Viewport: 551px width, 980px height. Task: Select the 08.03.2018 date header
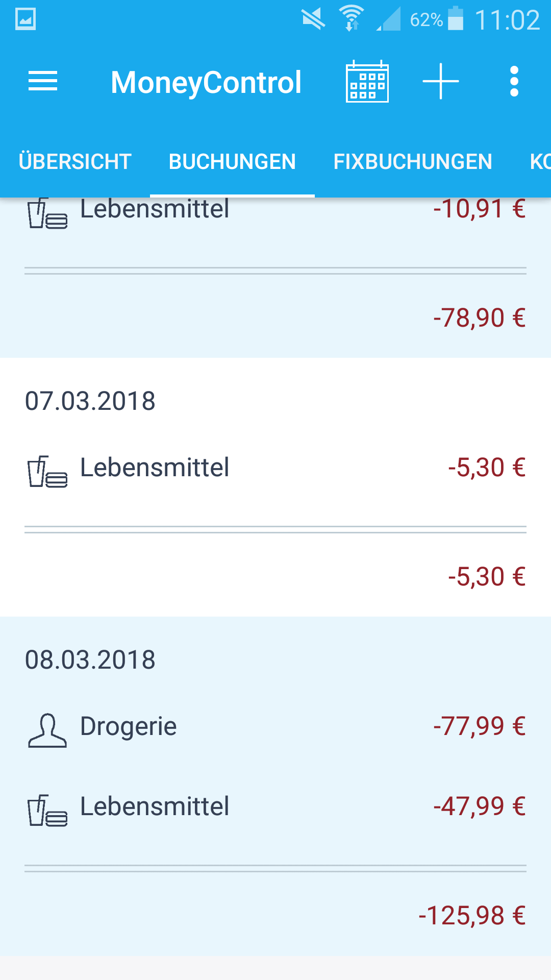[90, 659]
